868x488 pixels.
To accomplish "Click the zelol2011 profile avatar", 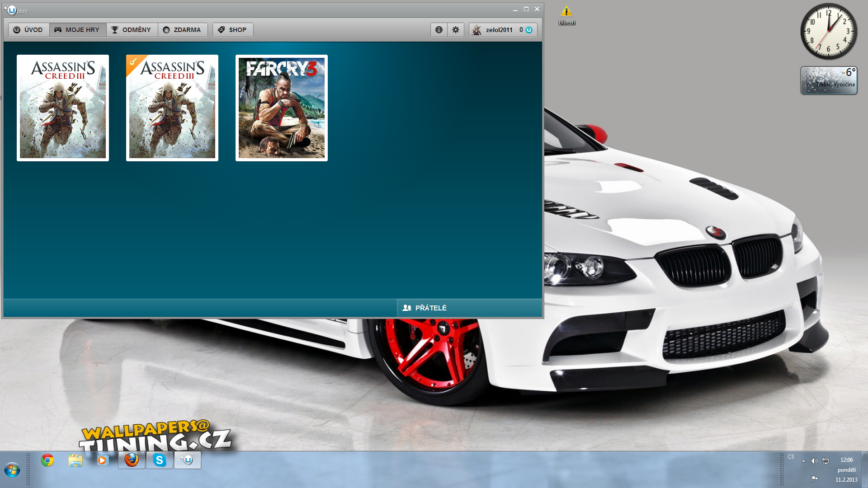I will tap(476, 30).
